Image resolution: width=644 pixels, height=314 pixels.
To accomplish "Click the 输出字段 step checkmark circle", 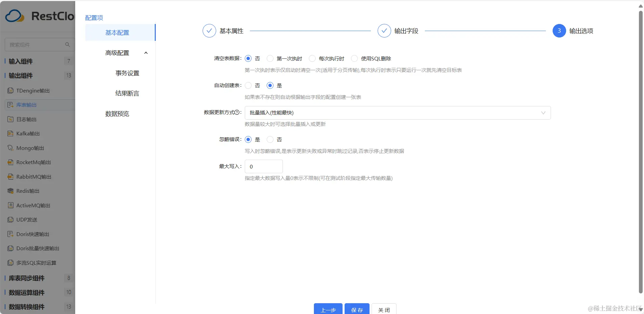I will pyautogui.click(x=384, y=31).
